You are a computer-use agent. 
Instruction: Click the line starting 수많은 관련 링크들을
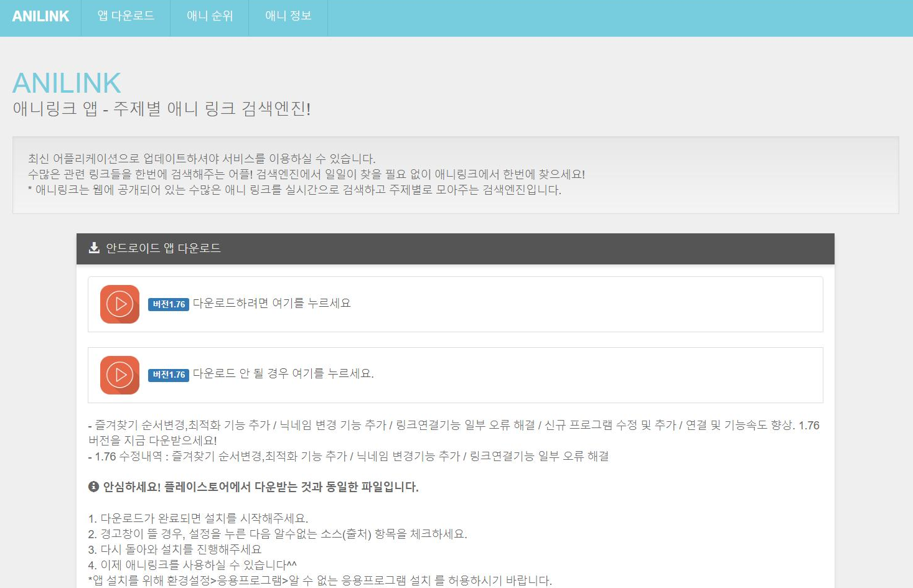[306, 174]
